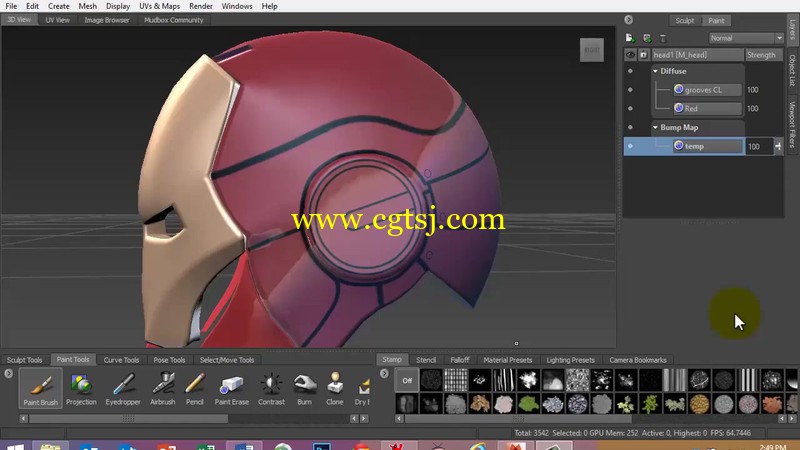Open the File menu
The image size is (800, 450).
click(x=11, y=6)
